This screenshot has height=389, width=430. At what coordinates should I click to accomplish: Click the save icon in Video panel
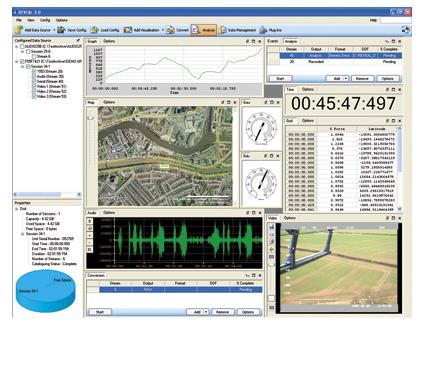tap(272, 227)
